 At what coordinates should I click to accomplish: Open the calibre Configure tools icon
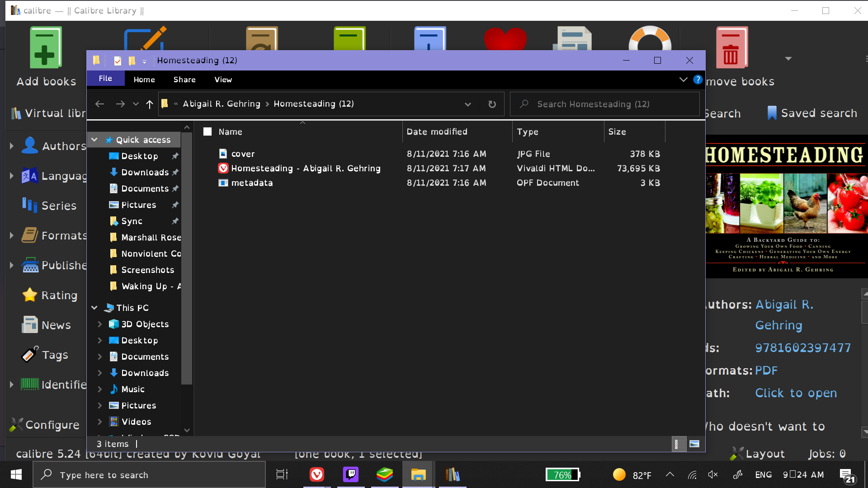tap(16, 424)
